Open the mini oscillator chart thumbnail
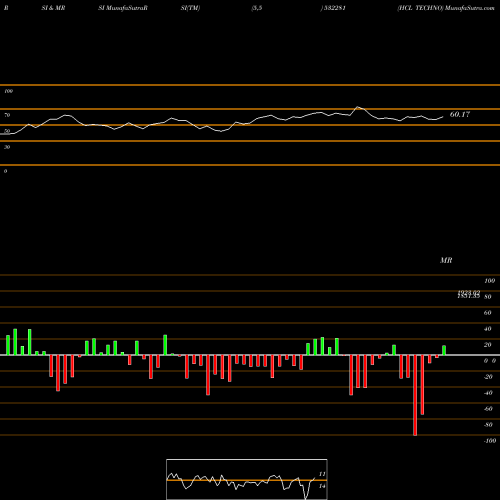The width and height of the screenshot is (500, 500). click(247, 479)
